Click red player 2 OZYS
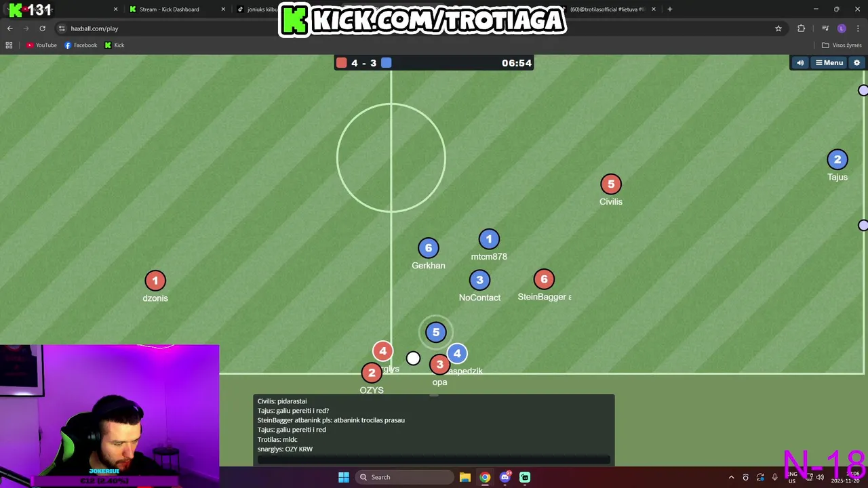 click(x=372, y=373)
